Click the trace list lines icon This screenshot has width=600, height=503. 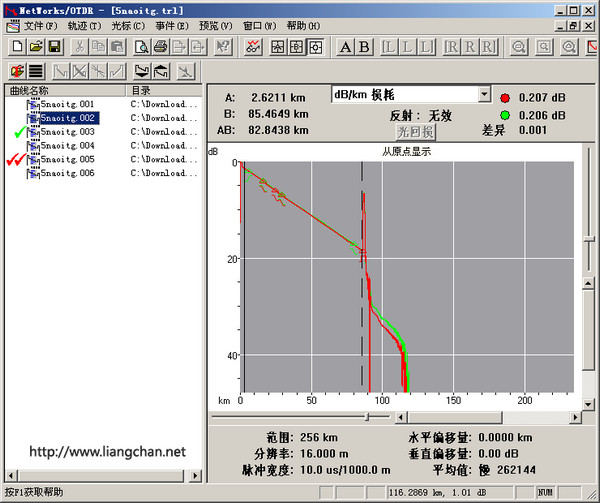tap(35, 71)
